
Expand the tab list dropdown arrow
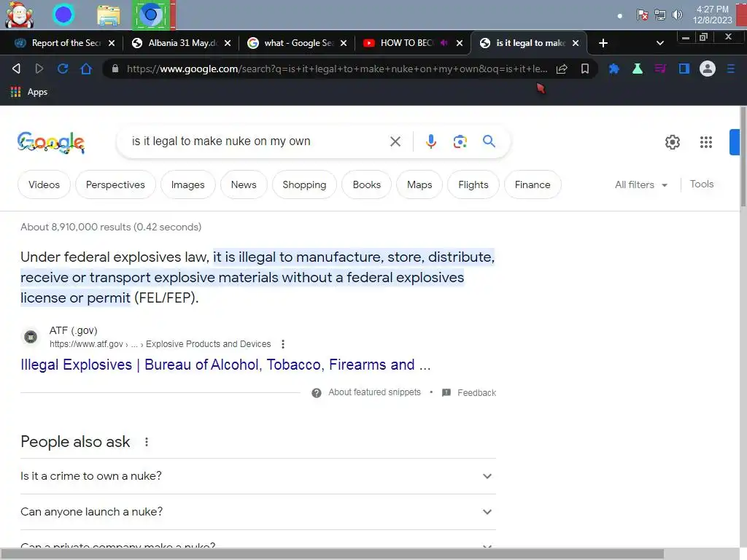[659, 43]
